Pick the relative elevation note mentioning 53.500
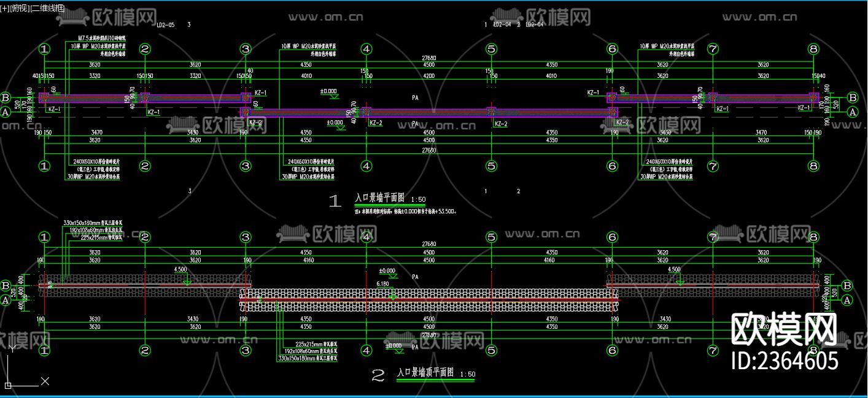 (406, 211)
